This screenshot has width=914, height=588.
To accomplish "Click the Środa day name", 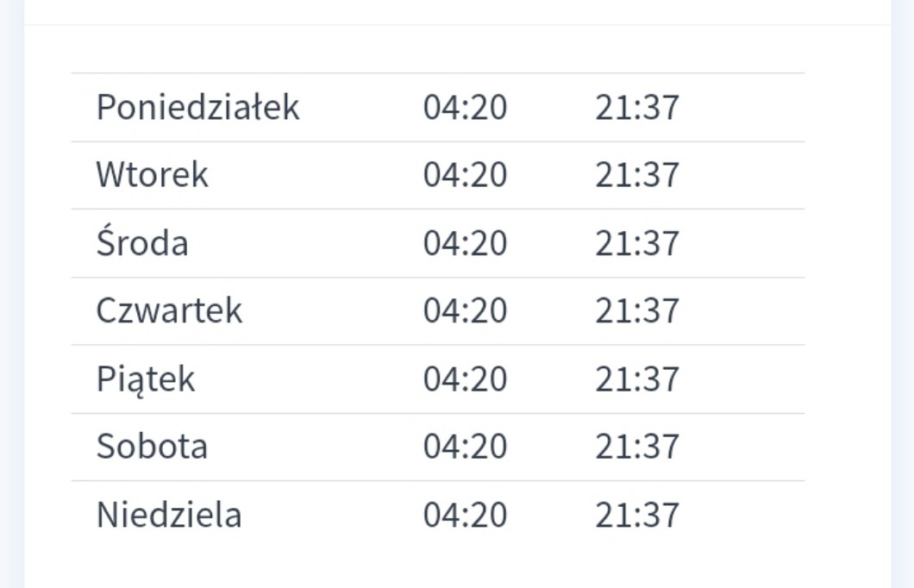I will [141, 243].
